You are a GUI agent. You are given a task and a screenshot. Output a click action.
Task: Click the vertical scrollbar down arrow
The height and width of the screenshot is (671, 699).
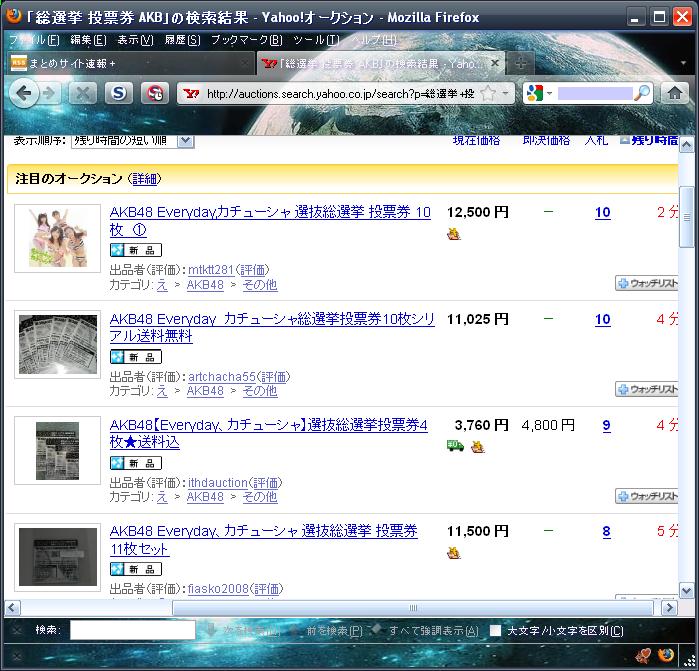click(687, 591)
